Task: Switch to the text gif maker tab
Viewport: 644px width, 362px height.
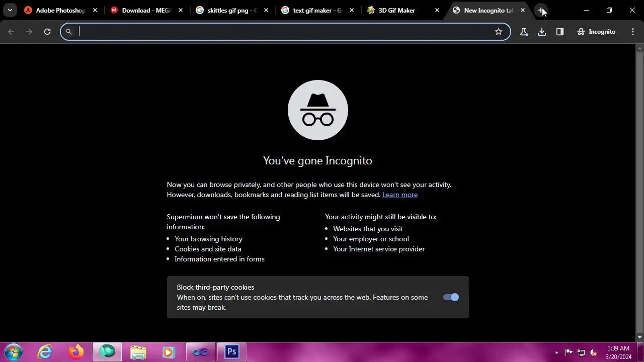Action: point(317,10)
